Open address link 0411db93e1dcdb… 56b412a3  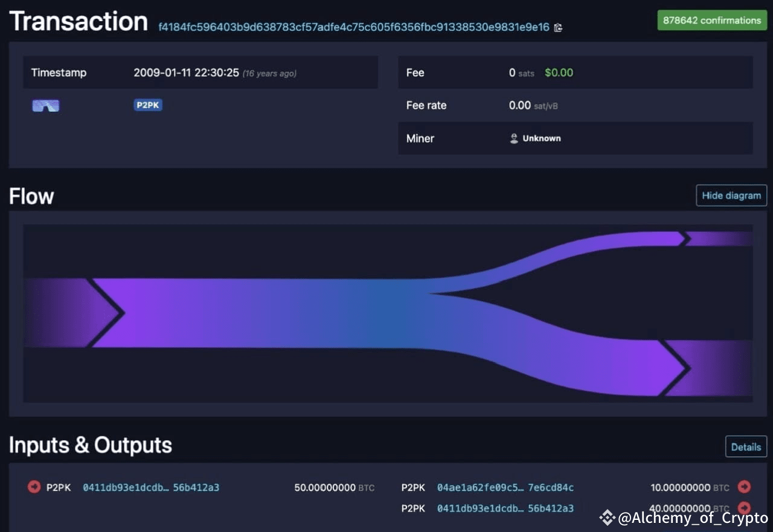(x=151, y=487)
